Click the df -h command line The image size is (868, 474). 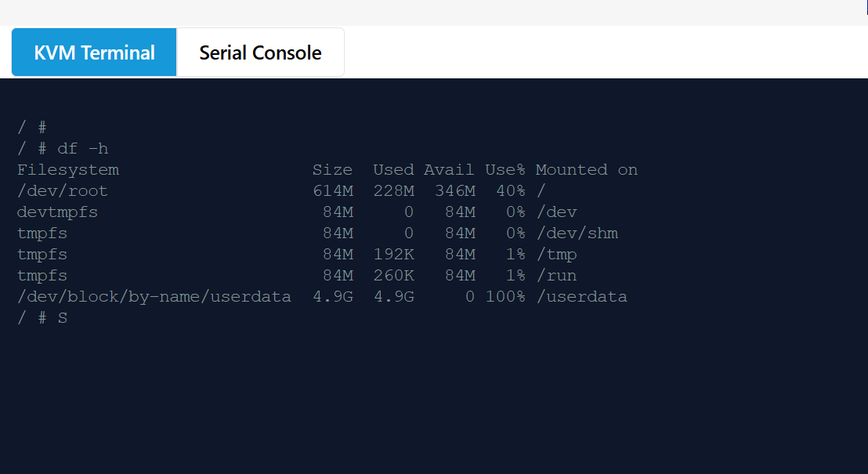click(63, 148)
